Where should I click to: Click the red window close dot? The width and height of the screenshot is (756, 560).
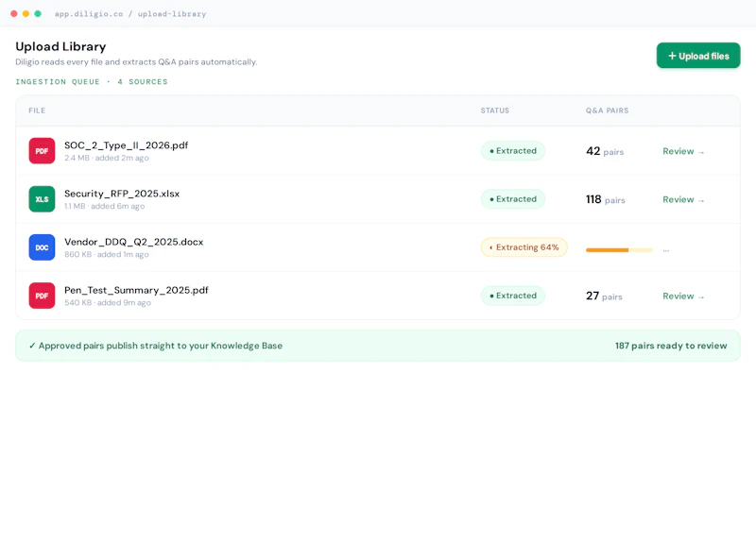(14, 13)
